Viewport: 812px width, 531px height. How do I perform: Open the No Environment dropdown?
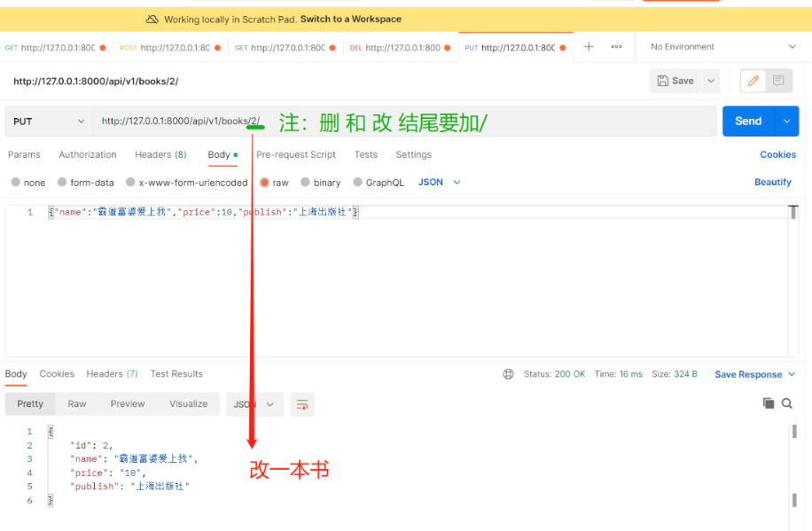(722, 47)
